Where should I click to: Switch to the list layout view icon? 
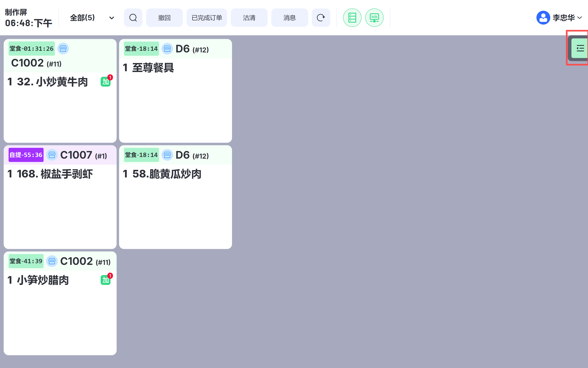[x=352, y=18]
